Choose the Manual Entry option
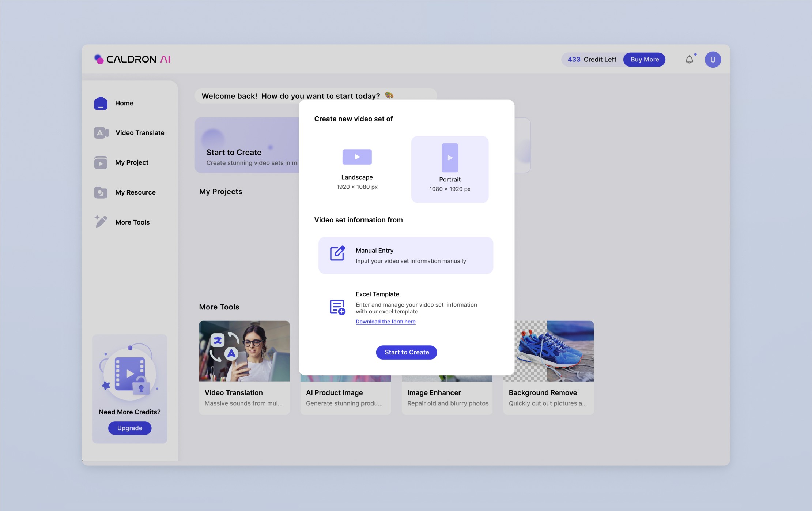The image size is (812, 511). [405, 255]
